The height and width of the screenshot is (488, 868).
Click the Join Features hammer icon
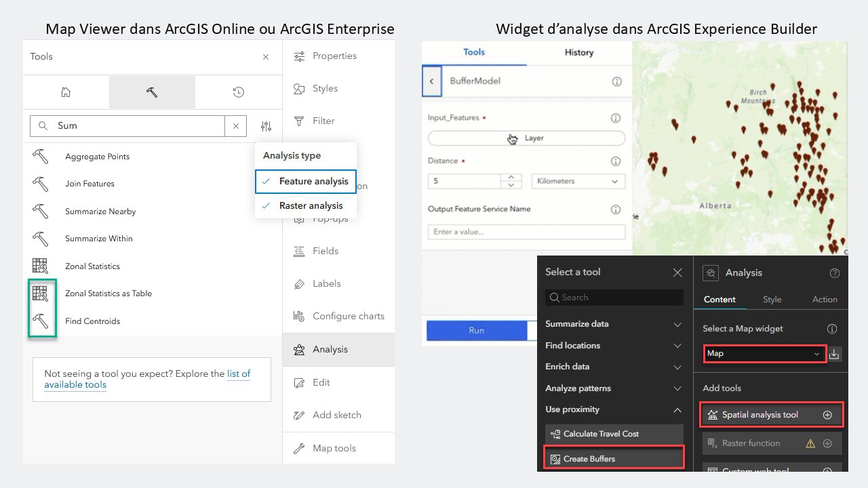[41, 184]
